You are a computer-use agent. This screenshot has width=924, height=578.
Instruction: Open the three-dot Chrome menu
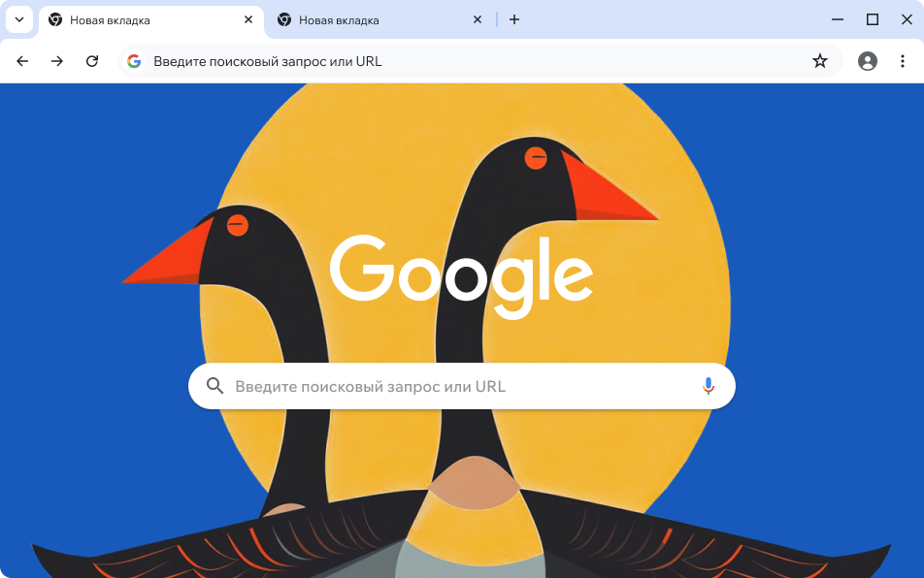point(903,61)
